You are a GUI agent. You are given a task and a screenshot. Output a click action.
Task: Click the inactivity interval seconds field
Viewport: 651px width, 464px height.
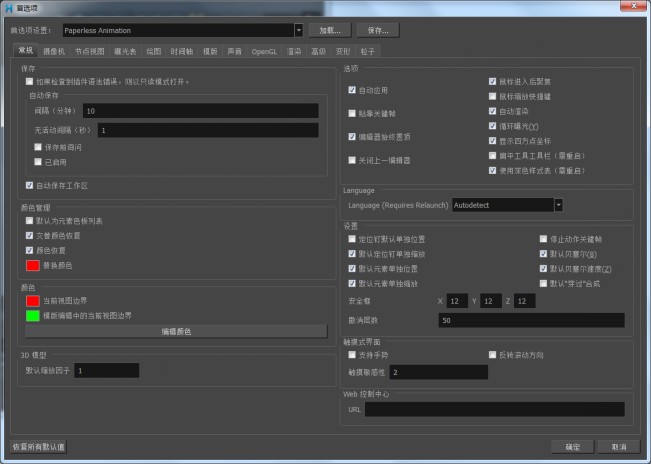[x=208, y=130]
